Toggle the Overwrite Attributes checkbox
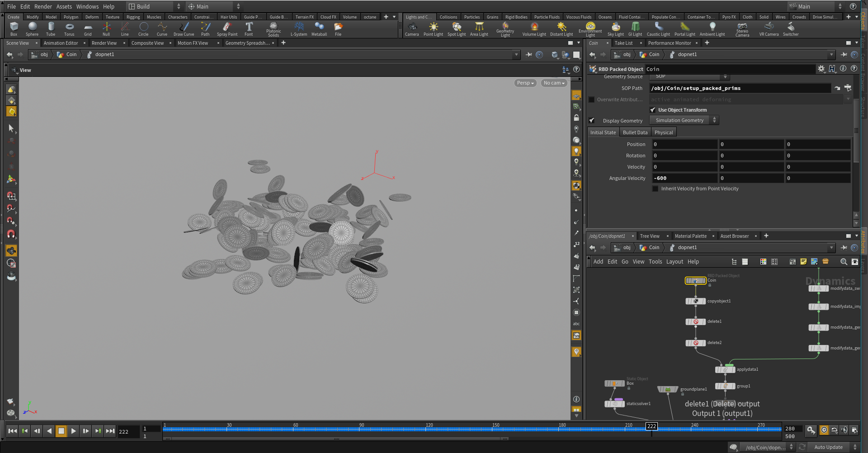The width and height of the screenshot is (868, 453). (x=591, y=99)
